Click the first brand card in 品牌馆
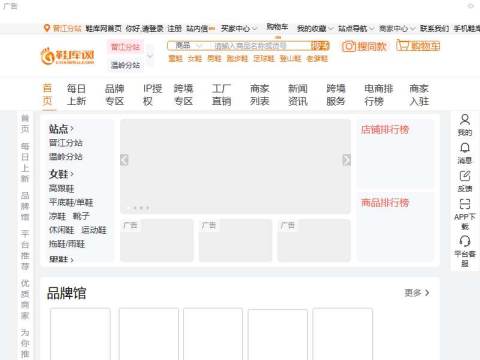Image resolution: width=480 pixels, height=360 pixels. point(80,334)
